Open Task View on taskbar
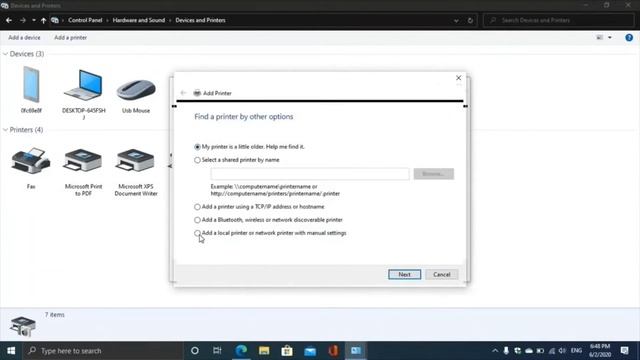The image size is (640, 360). [x=217, y=351]
